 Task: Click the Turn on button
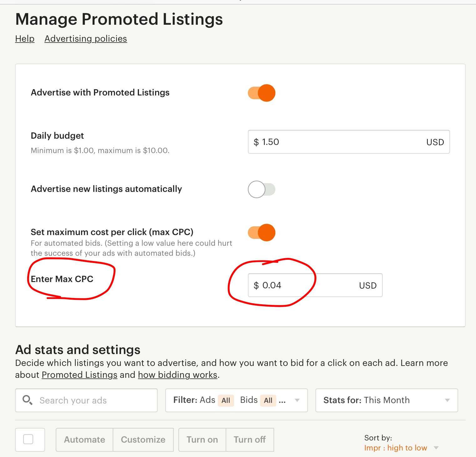pos(202,439)
